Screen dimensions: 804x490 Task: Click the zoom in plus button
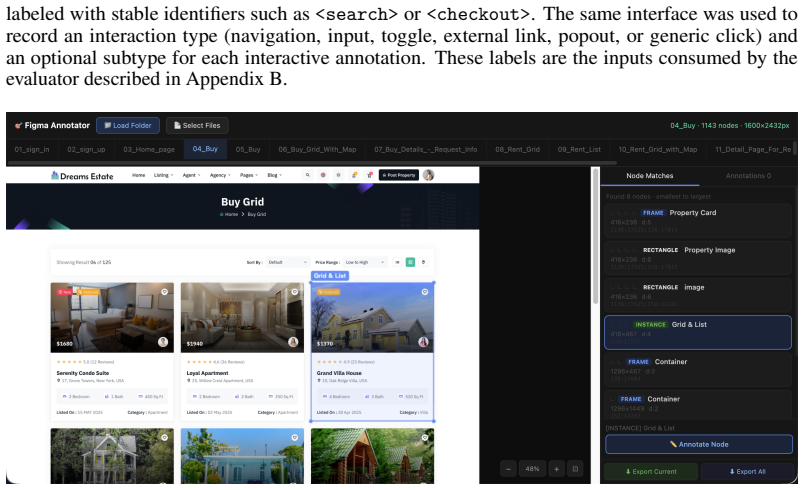[556, 469]
